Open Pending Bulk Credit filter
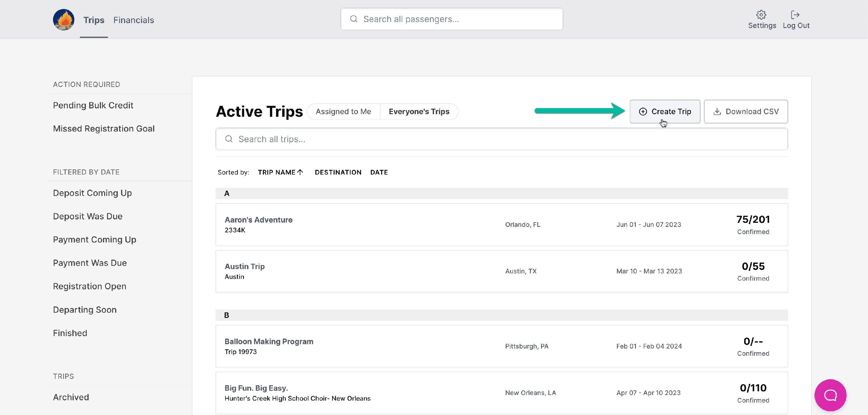Screen dimensions: 868x415 pos(93,105)
